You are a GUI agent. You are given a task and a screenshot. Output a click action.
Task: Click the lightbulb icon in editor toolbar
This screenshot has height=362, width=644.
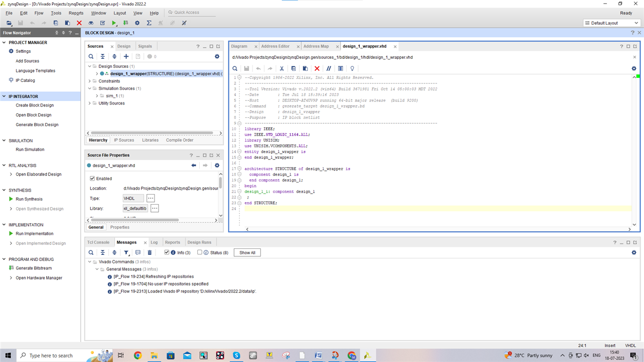tap(352, 68)
